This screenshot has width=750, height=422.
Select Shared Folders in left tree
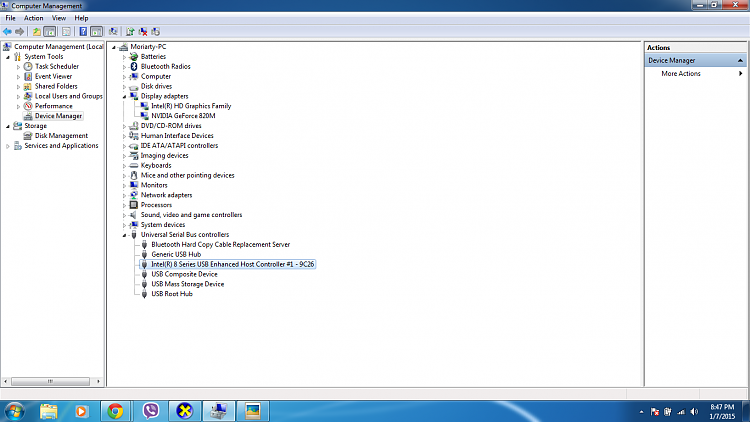click(x=56, y=86)
